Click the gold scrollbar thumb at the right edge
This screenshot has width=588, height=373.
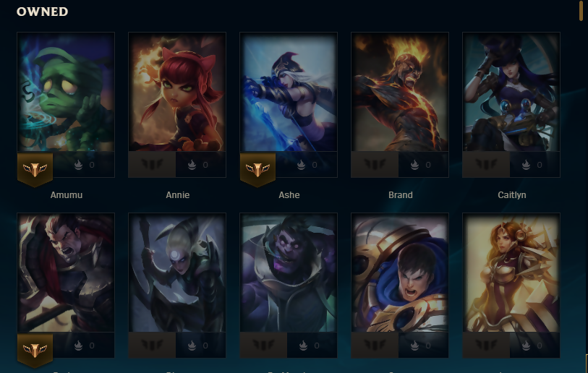click(x=581, y=11)
